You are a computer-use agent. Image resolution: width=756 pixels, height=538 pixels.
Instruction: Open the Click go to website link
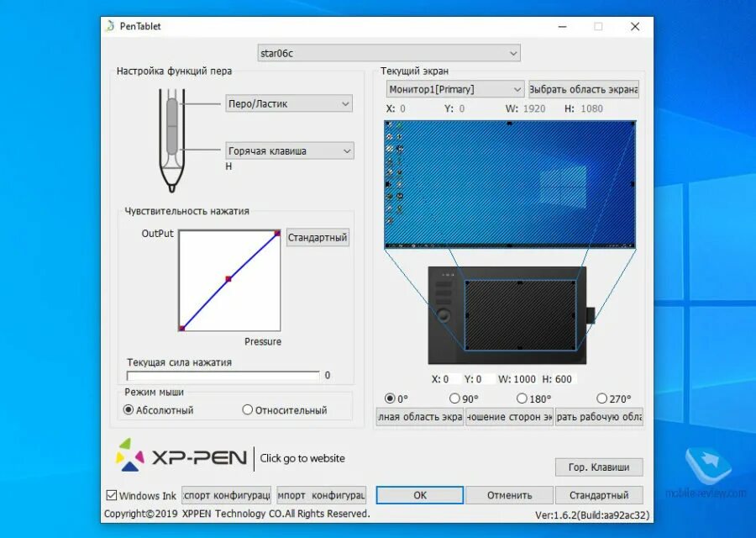pyautogui.click(x=302, y=458)
